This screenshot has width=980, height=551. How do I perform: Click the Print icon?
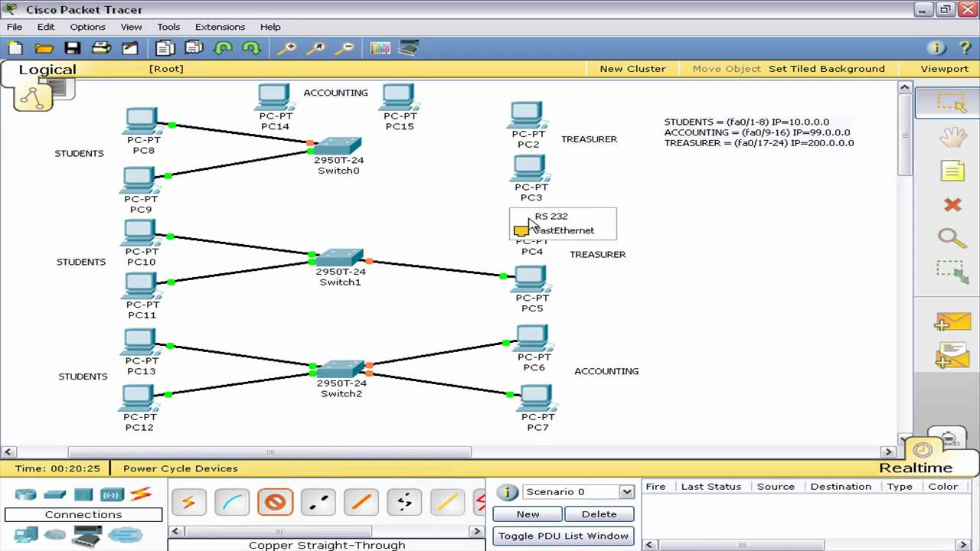101,48
